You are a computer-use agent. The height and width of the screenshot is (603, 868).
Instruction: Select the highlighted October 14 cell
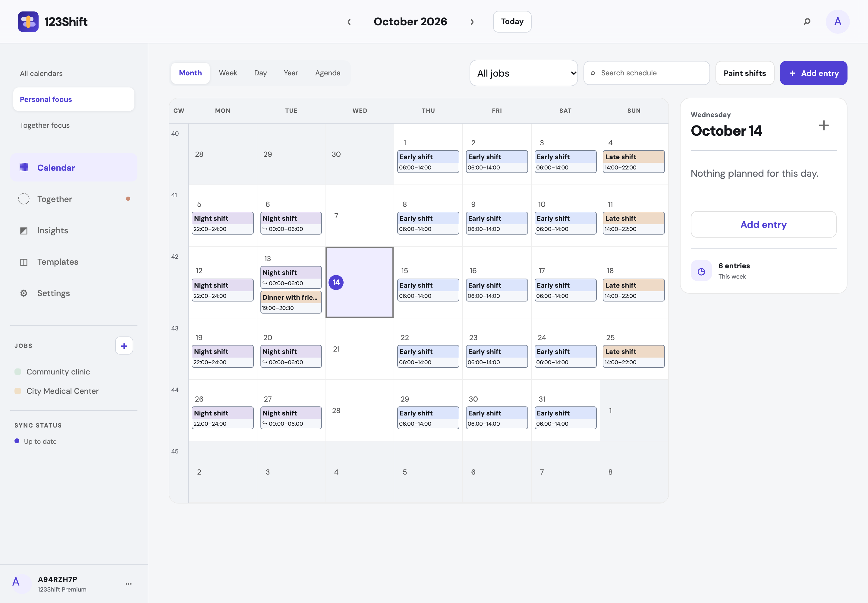tap(359, 282)
